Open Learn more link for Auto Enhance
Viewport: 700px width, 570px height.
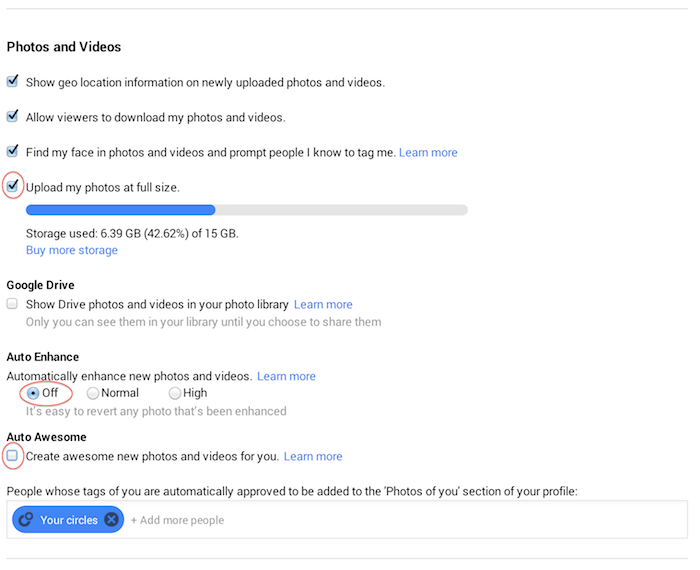pyautogui.click(x=286, y=376)
